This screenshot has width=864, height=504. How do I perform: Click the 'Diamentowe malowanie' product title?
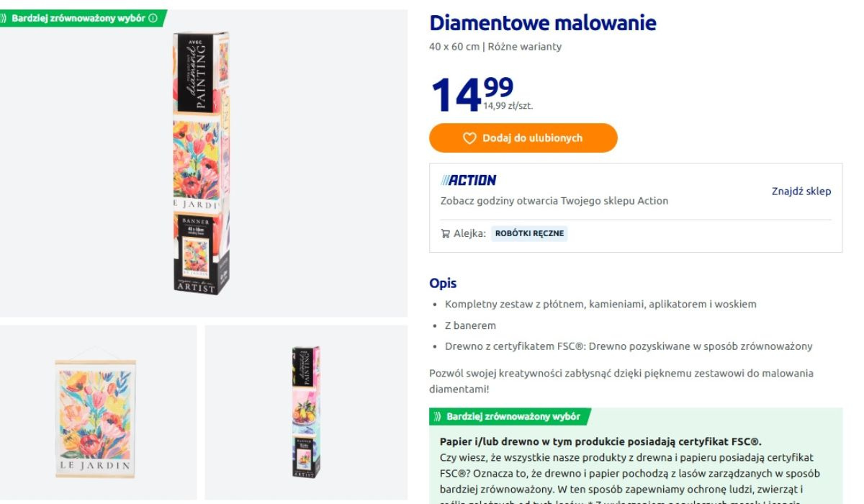[x=543, y=23]
